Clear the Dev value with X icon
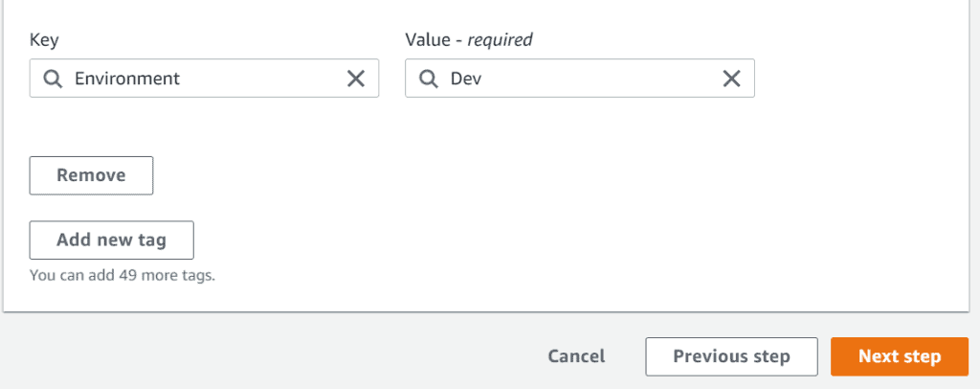Screen dimensions: 980x389 pos(731,79)
